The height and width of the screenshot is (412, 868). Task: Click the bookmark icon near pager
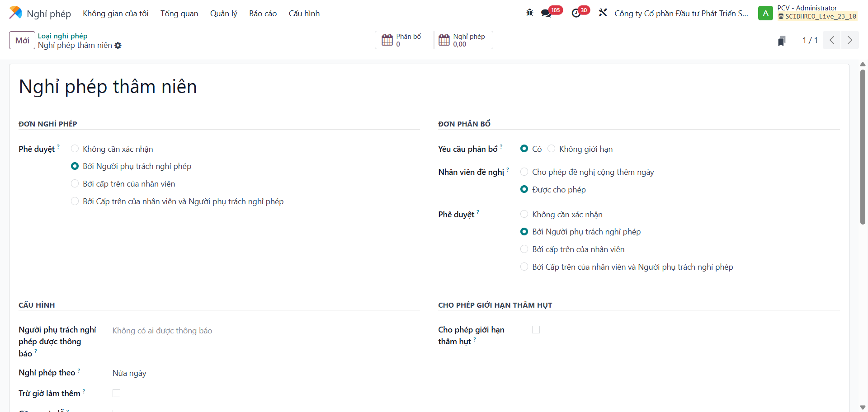pos(782,41)
